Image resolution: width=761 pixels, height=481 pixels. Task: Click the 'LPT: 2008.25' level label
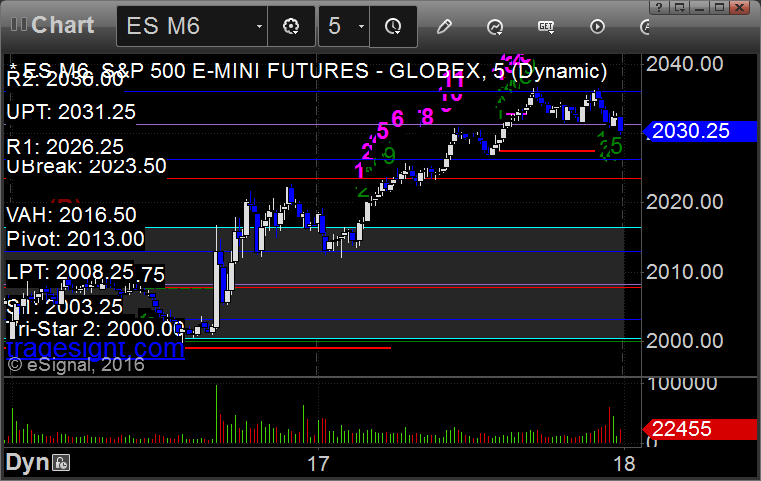pos(70,272)
